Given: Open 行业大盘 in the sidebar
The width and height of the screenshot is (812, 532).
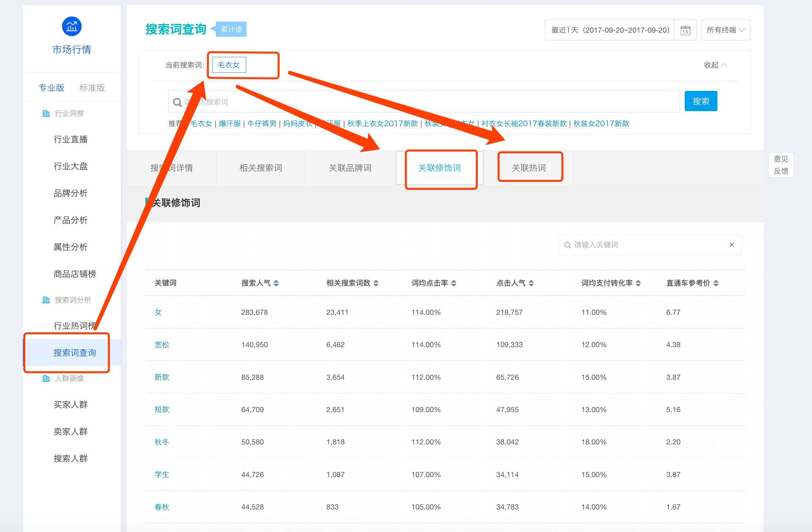Looking at the screenshot, I should point(71,166).
